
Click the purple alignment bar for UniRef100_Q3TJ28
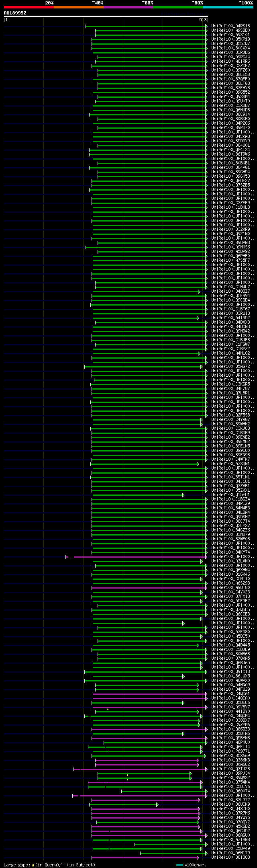(141, 769)
